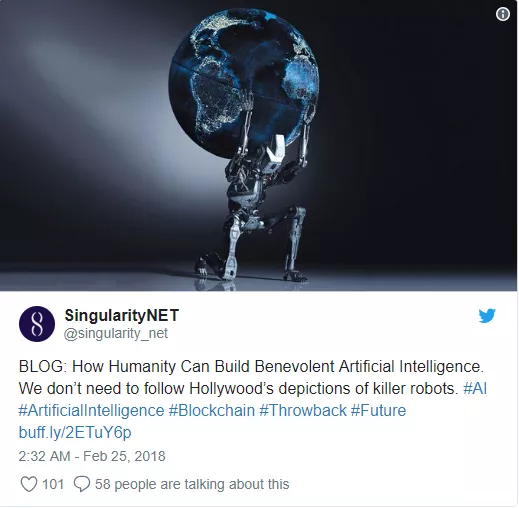Screen dimensions: 519x508
Task: Click the 'Hollywood's depictions of killer robots' text
Action: [x=324, y=388]
